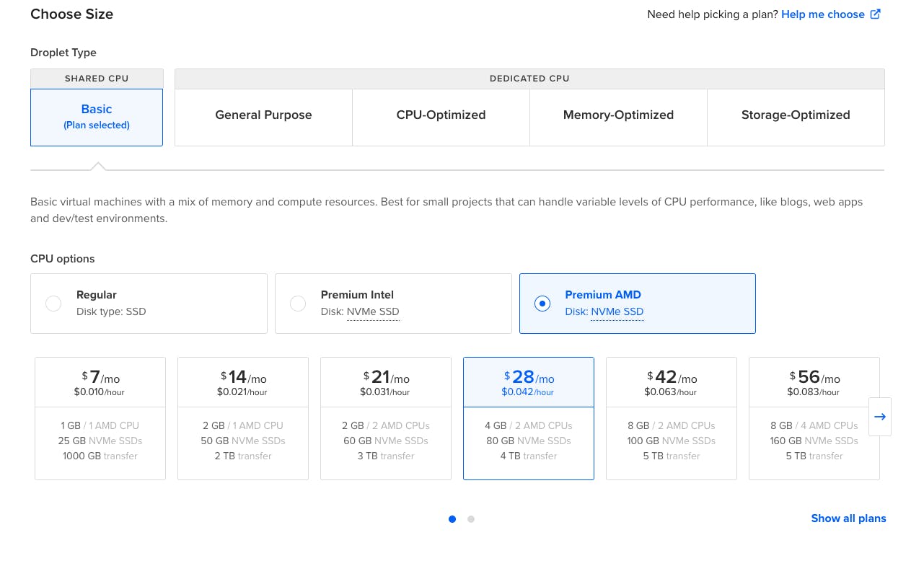The width and height of the screenshot is (924, 566).
Task: Open the Help me choose link
Action: [822, 14]
